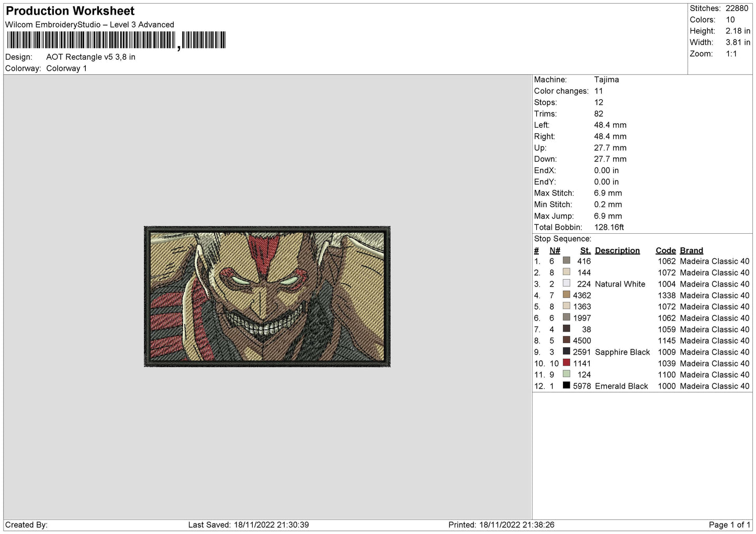The height and width of the screenshot is (534, 756).
Task: Click the 'Code' column header
Action: coord(665,251)
